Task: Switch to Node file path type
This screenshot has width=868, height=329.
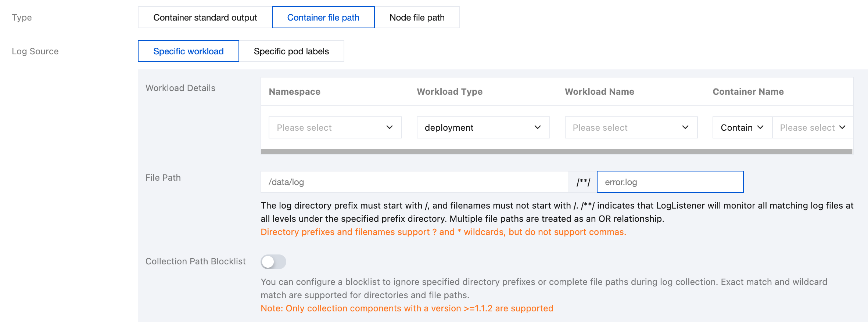Action: pos(417,18)
